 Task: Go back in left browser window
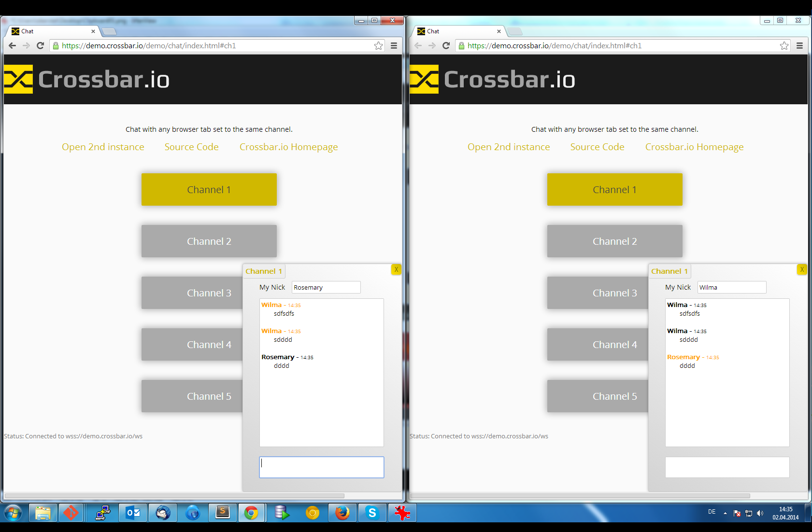pyautogui.click(x=13, y=45)
